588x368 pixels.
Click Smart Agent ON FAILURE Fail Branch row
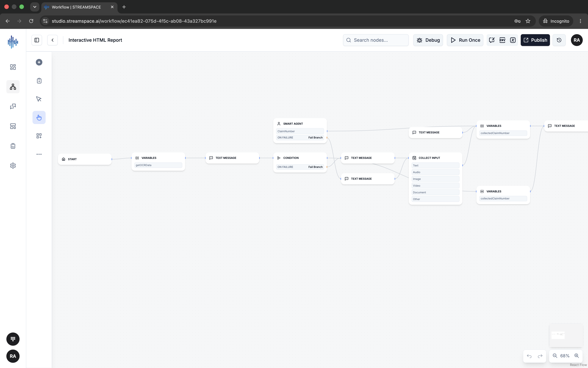point(300,138)
